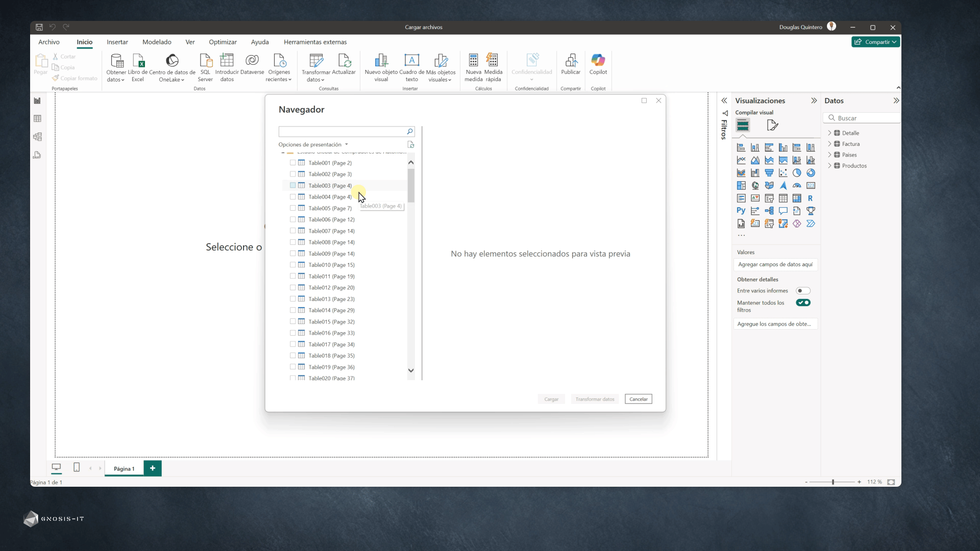Select the stacked bar chart visual
Viewport: 980px width, 551px height.
pyautogui.click(x=741, y=147)
